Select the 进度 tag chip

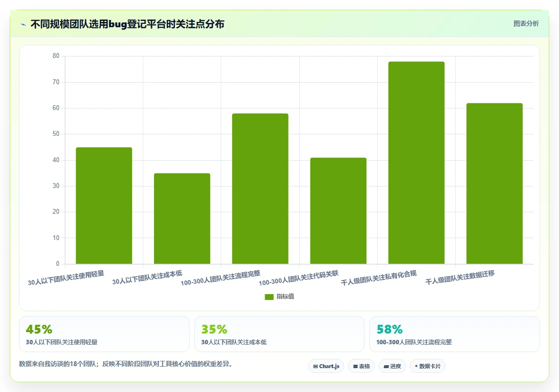point(392,366)
